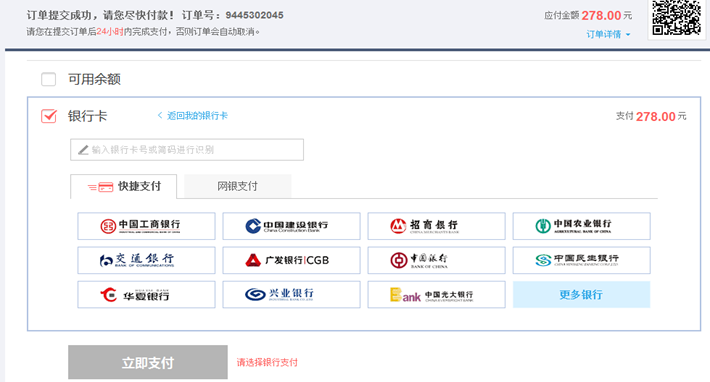Show 更多银行 more banks
The height and width of the screenshot is (382, 710).
click(581, 295)
